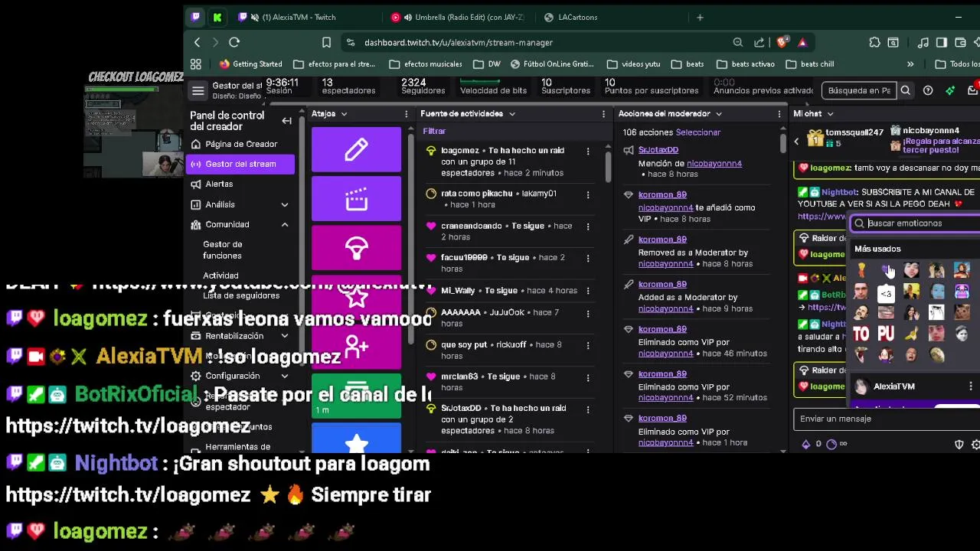980x551 pixels.
Task: Select Gestor del stream in sidebar
Action: click(x=240, y=164)
